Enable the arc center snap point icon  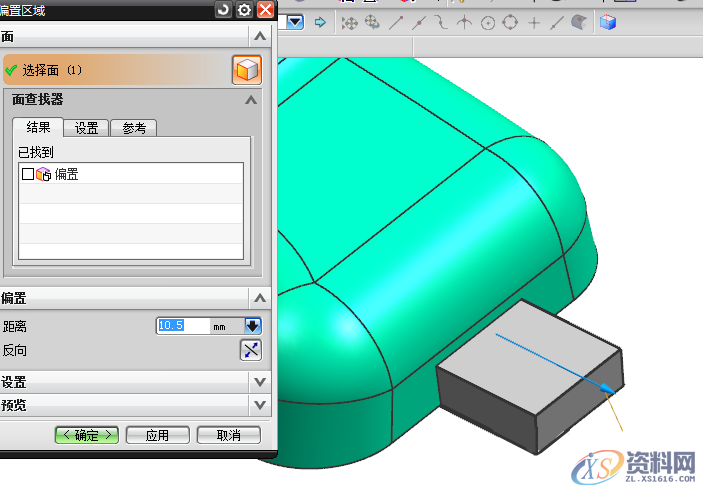(x=488, y=22)
